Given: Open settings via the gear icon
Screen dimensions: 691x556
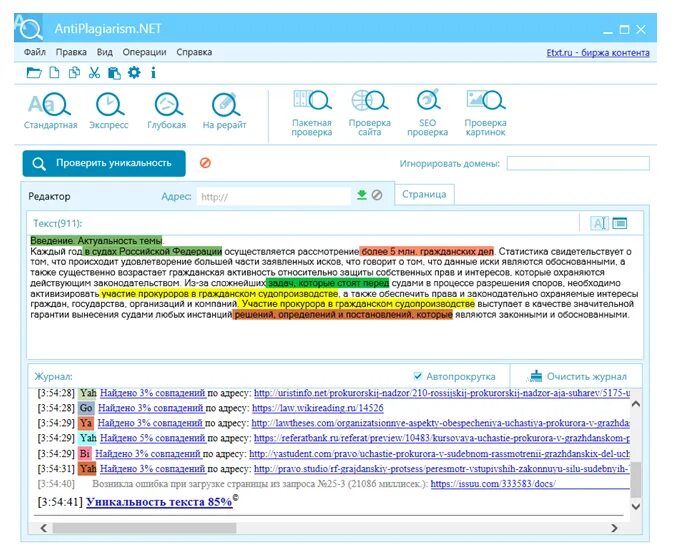Looking at the screenshot, I should click(134, 73).
